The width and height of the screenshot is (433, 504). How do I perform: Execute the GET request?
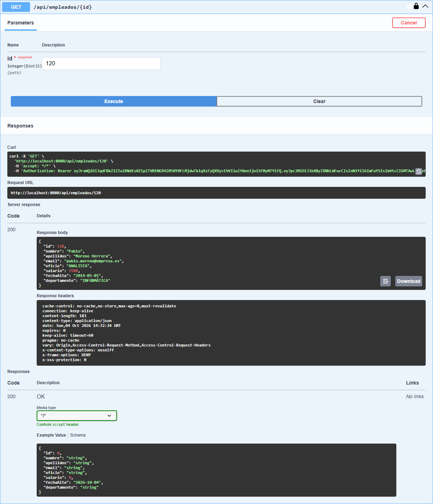tap(114, 101)
